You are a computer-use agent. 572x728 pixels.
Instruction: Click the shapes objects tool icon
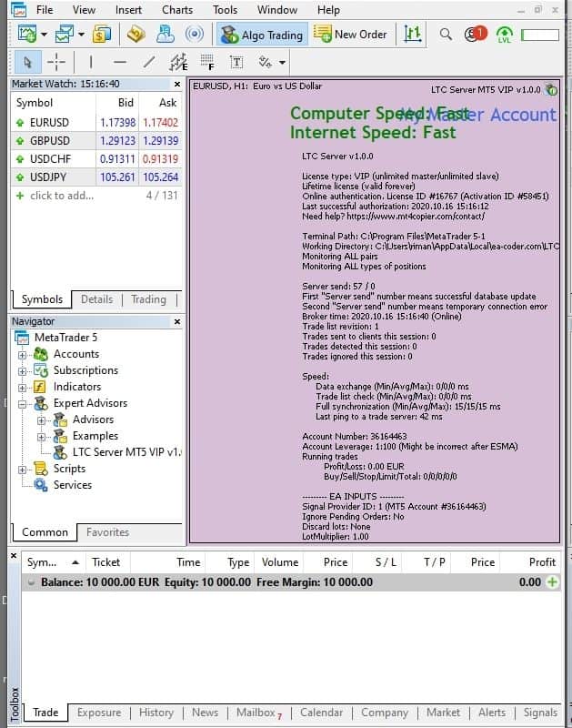[266, 62]
